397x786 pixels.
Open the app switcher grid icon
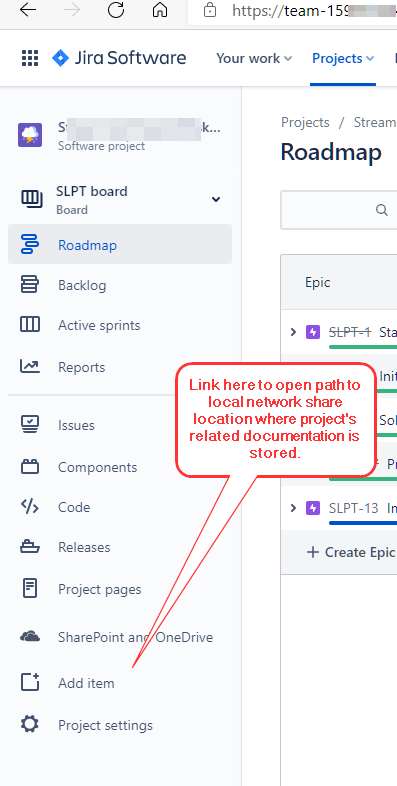click(x=30, y=58)
